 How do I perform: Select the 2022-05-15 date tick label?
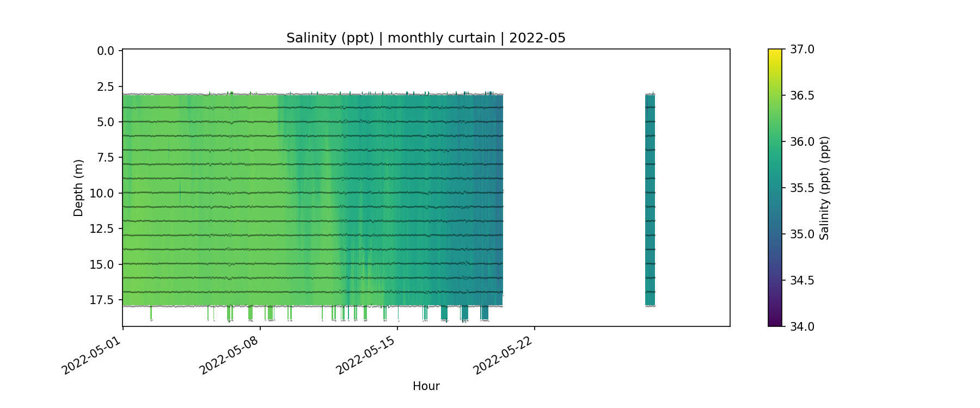[366, 353]
